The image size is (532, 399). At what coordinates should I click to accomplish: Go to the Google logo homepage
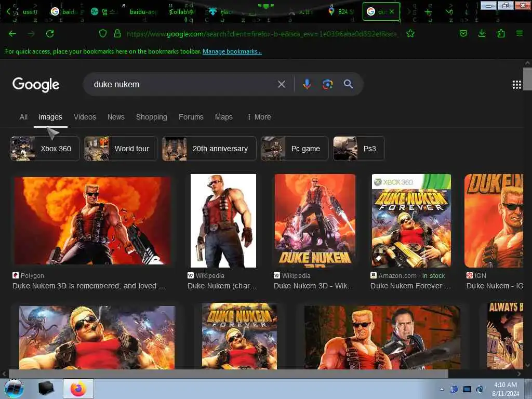tap(36, 85)
